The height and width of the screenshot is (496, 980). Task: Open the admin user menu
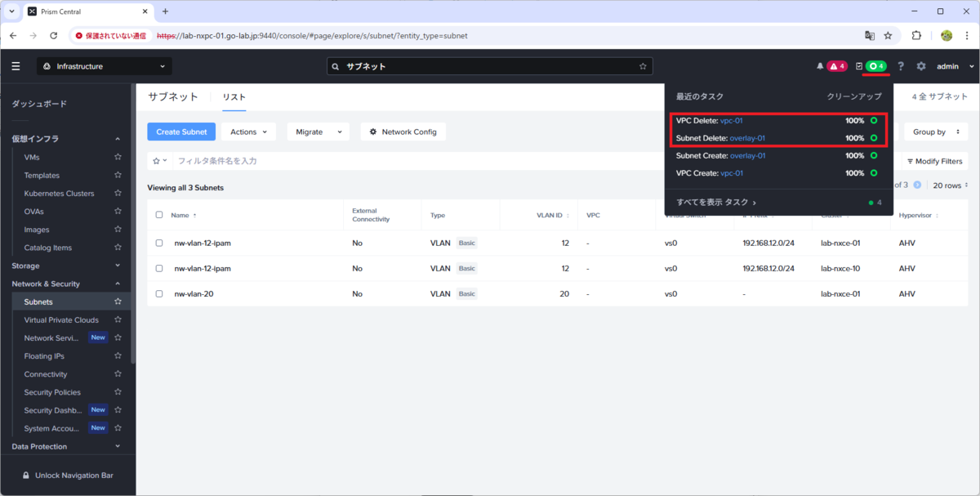955,66
